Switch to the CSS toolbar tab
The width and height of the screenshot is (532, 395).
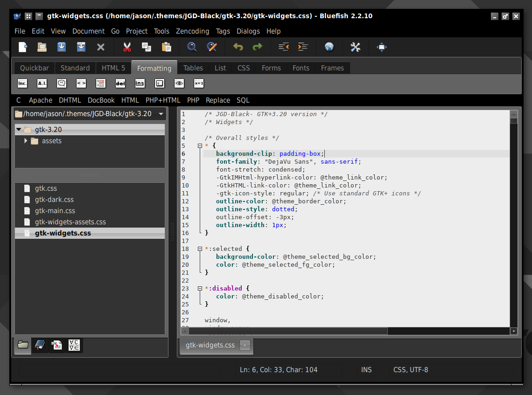tap(244, 68)
